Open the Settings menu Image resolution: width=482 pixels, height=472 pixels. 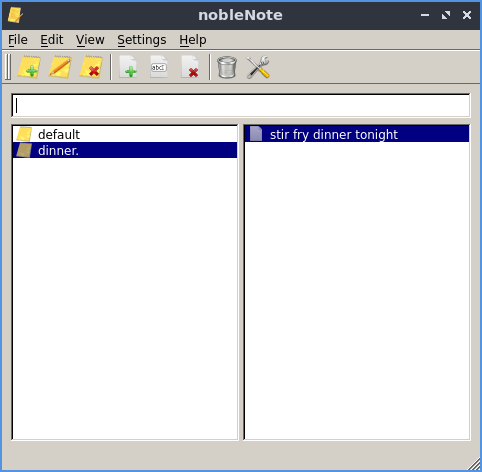[142, 40]
